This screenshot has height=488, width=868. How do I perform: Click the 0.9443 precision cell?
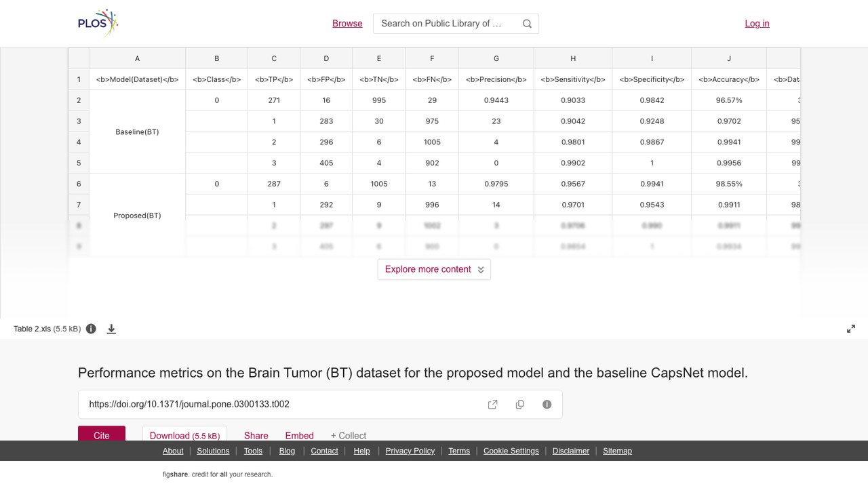point(496,100)
